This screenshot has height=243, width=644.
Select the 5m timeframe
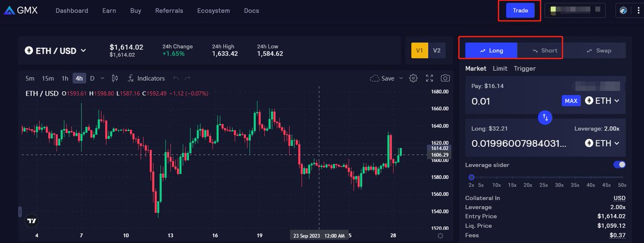click(30, 78)
